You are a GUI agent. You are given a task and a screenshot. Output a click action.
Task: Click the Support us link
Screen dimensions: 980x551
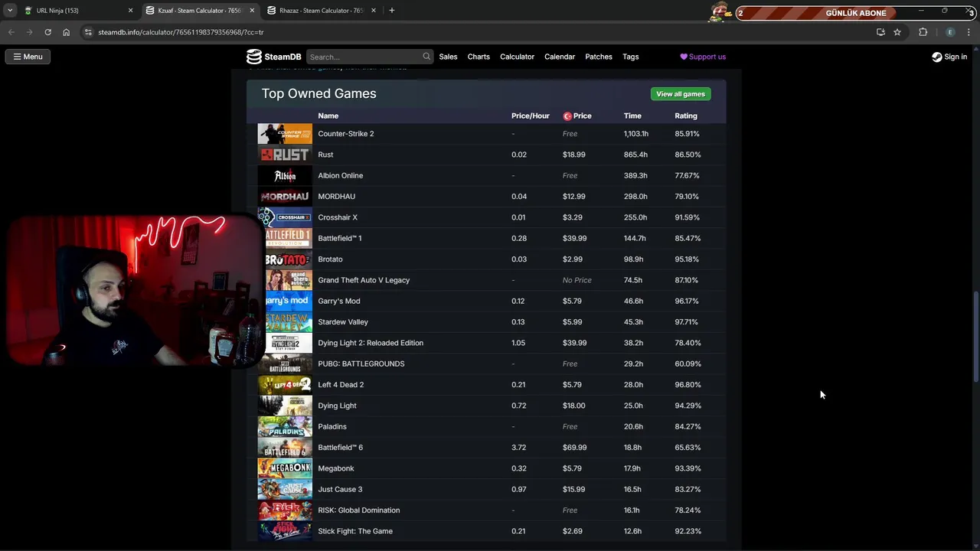[703, 57]
